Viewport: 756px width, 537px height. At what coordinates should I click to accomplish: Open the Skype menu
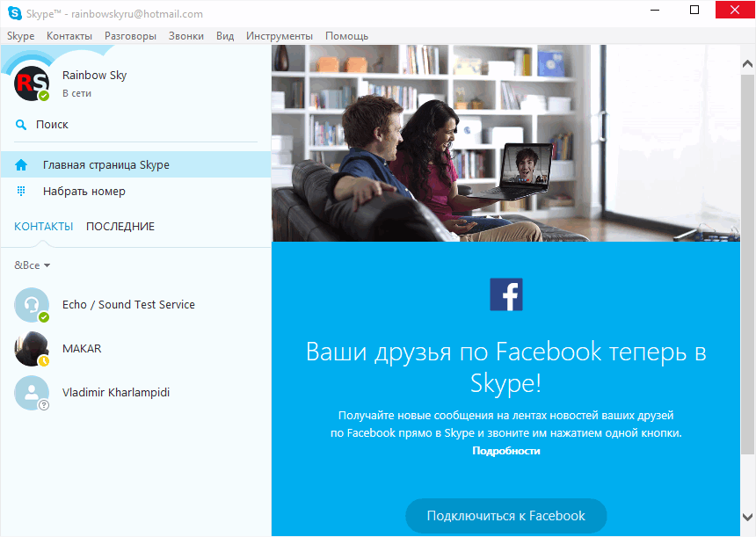(x=21, y=36)
